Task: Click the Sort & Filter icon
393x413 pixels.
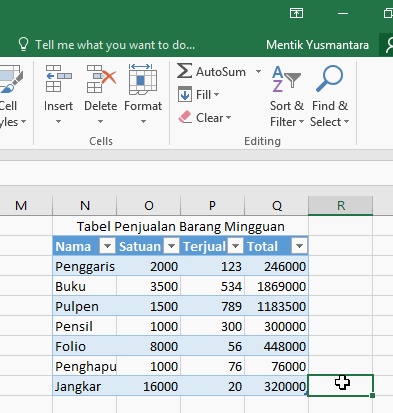Action: pyautogui.click(x=286, y=79)
